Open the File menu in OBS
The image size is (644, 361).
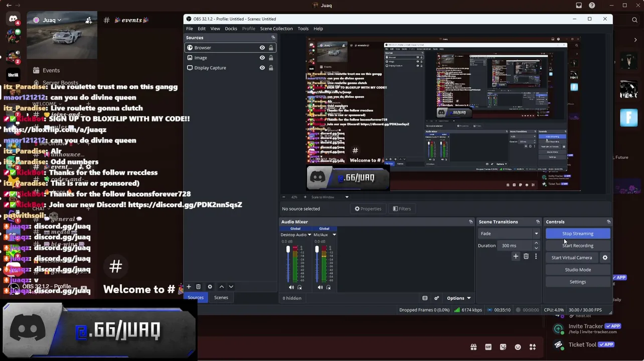pos(190,29)
